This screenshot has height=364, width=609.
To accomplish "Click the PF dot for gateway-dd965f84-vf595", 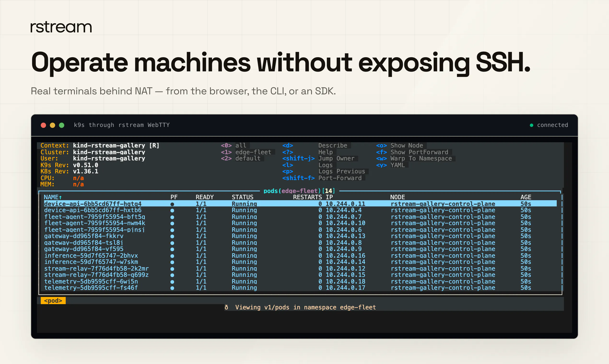I will click(172, 249).
